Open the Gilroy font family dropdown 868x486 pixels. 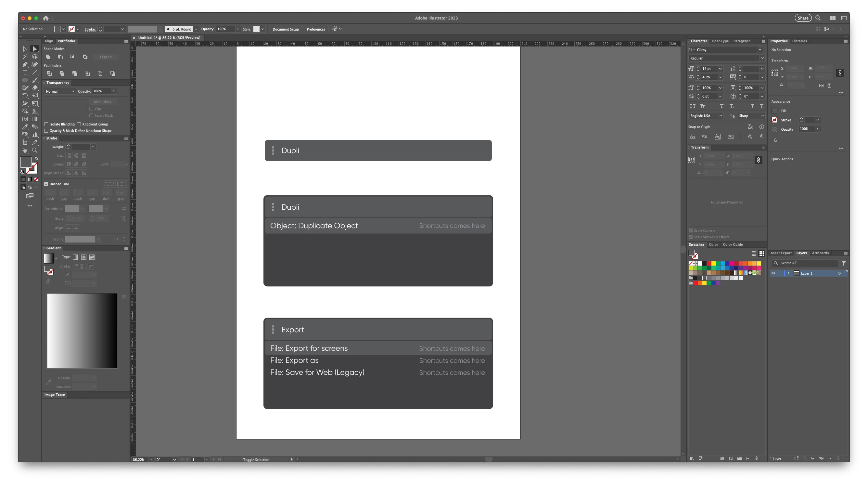(759, 50)
